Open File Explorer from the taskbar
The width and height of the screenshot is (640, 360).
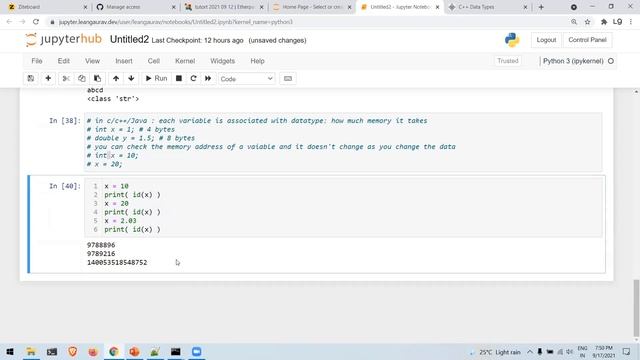pos(31,351)
